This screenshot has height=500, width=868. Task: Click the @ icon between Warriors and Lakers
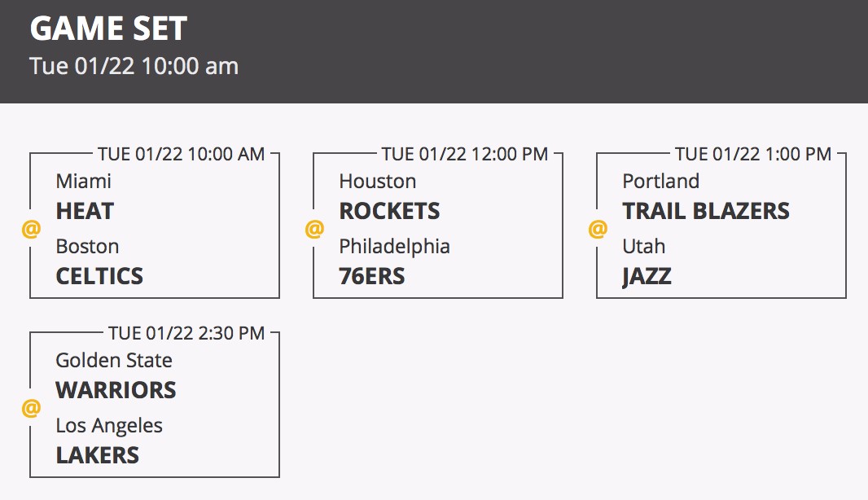click(31, 408)
